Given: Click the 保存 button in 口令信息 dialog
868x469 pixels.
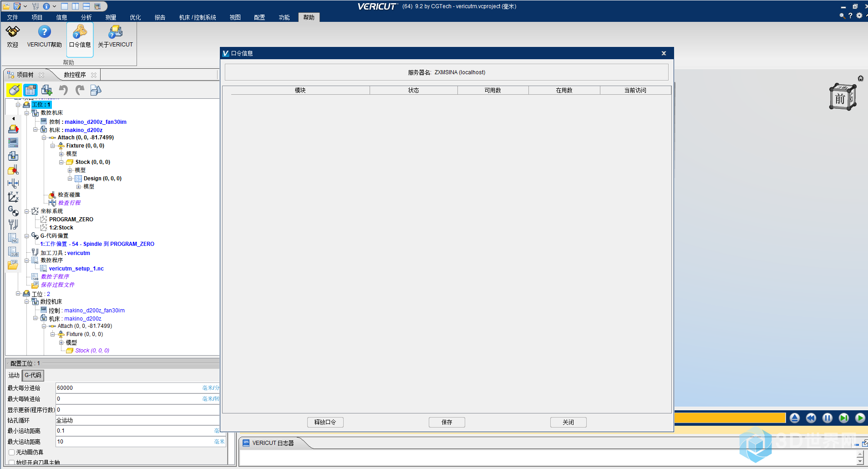Looking at the screenshot, I should click(447, 422).
